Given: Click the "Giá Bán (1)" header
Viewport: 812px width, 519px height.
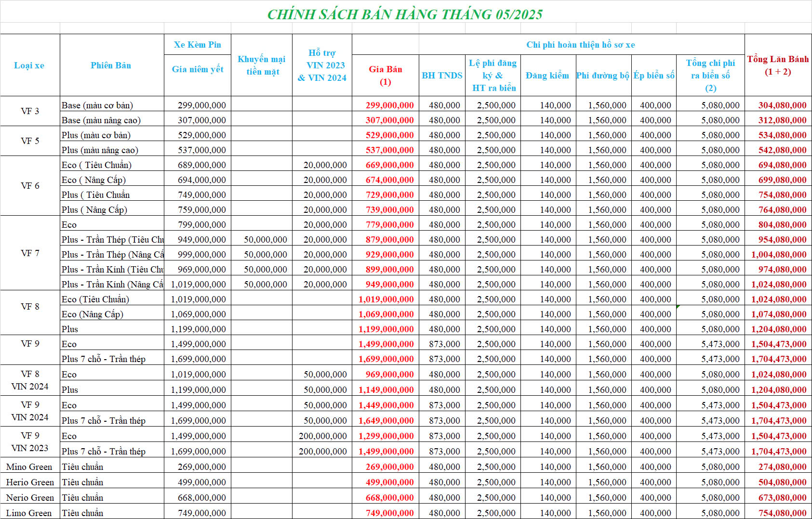Looking at the screenshot, I should click(386, 76).
